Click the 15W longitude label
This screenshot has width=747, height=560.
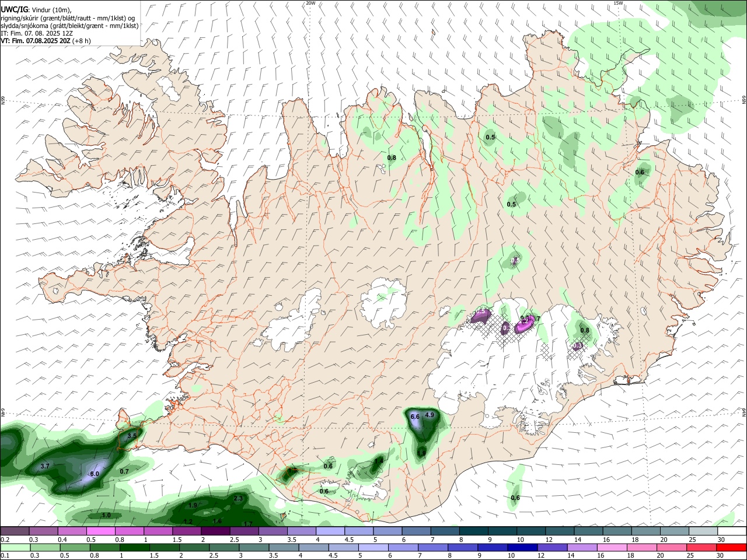pos(618,3)
